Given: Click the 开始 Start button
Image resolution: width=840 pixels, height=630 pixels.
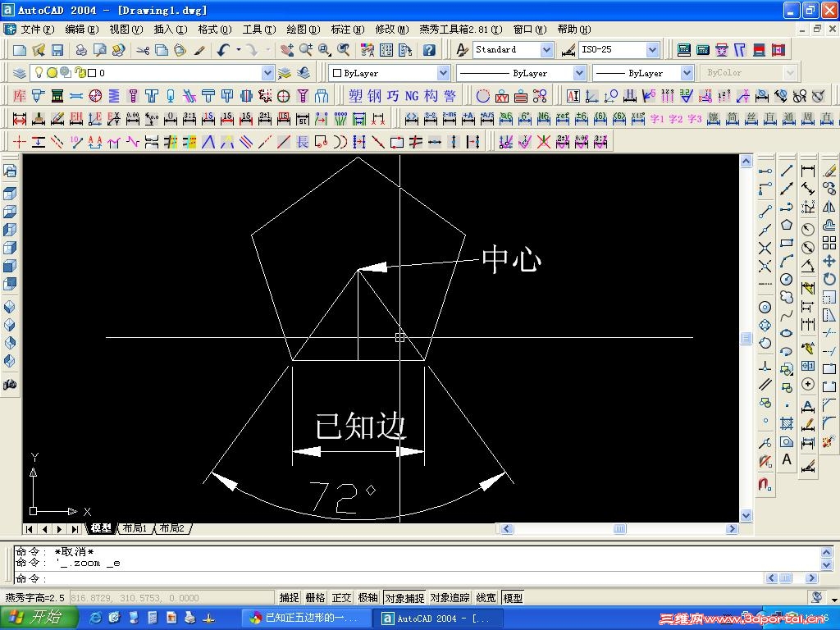Looking at the screenshot, I should (38, 618).
